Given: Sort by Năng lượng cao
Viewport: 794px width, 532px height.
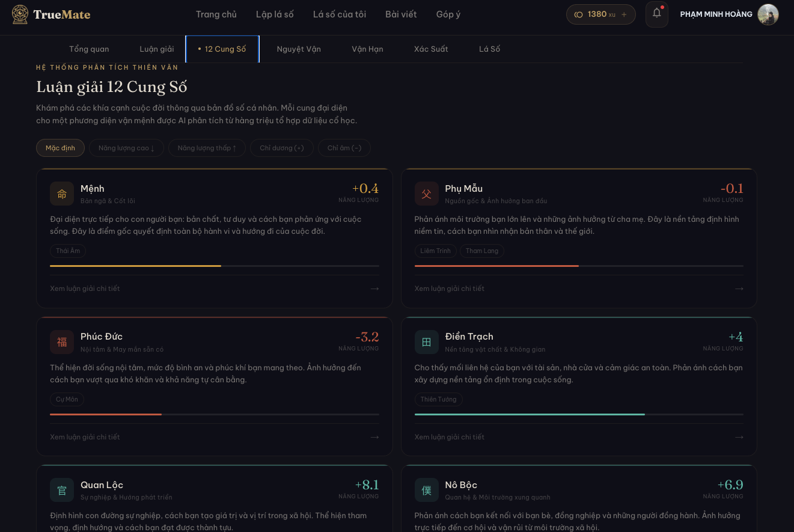Looking at the screenshot, I should (126, 148).
